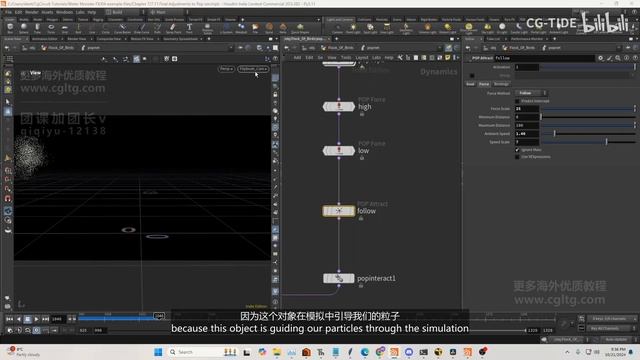Add a Spot Light from the shelf

coord(370,28)
